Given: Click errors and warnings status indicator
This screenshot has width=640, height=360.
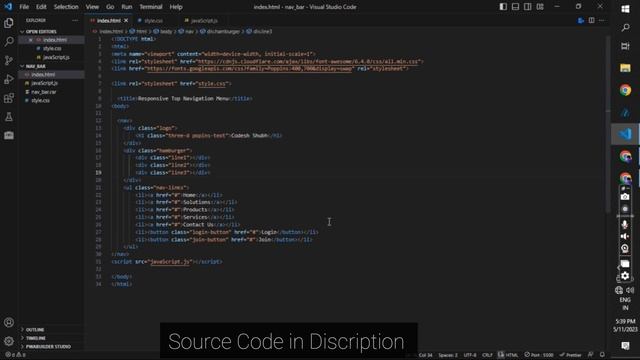Looking at the screenshot, I should [16, 355].
